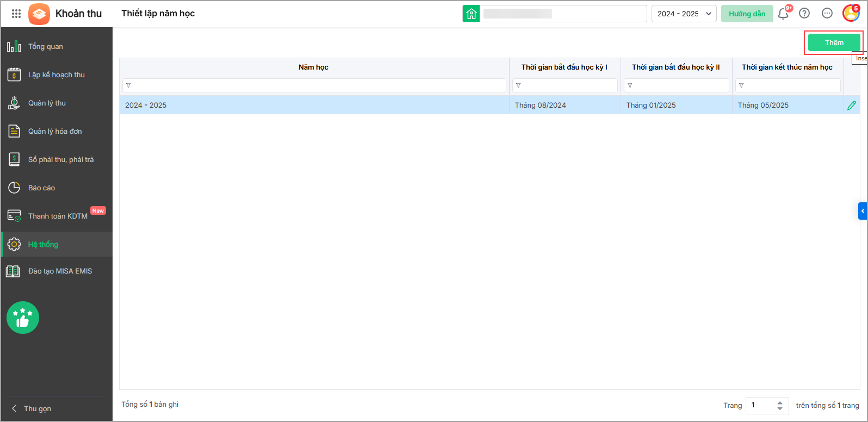The image size is (868, 422).
Task: Sort by Thời gian bắt đầu học kỳ II header
Action: [x=676, y=67]
